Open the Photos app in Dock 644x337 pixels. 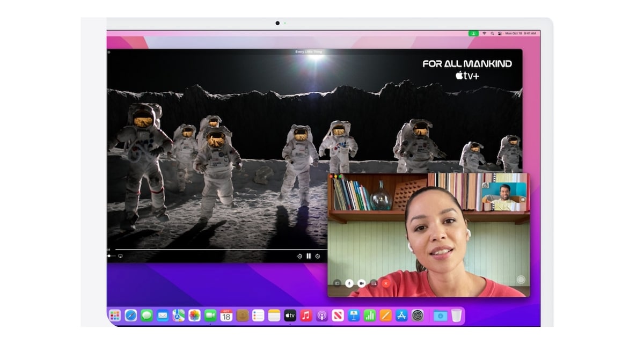click(194, 316)
